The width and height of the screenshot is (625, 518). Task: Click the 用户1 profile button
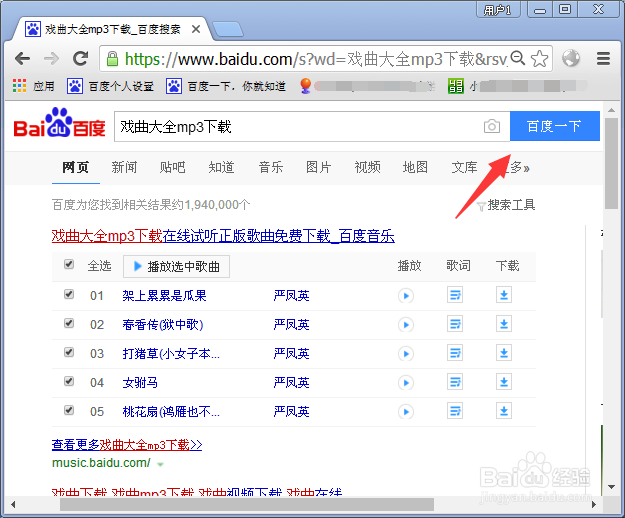point(497,10)
